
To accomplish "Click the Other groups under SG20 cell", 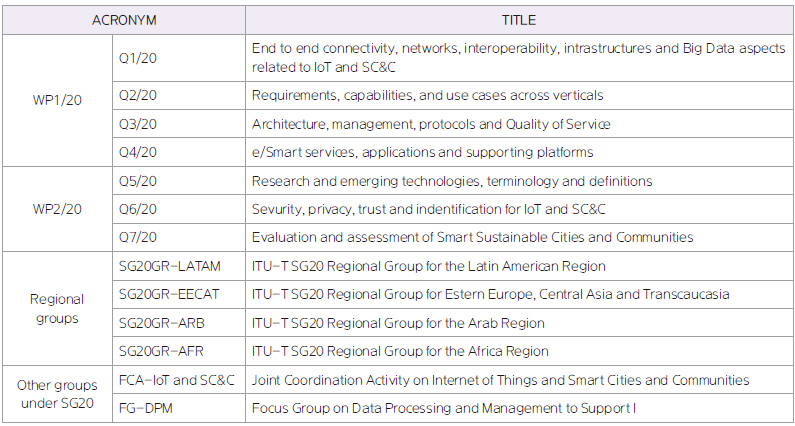I will [56, 394].
